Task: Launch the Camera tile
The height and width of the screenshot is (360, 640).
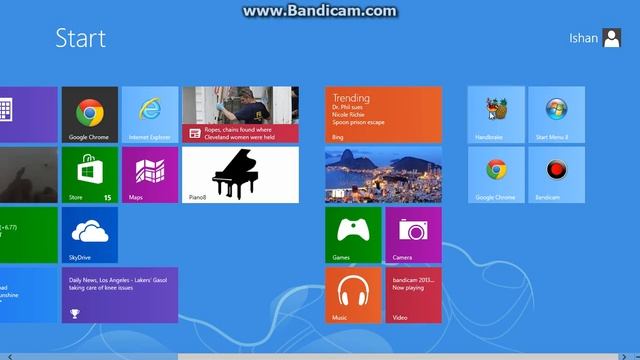Action: (413, 235)
